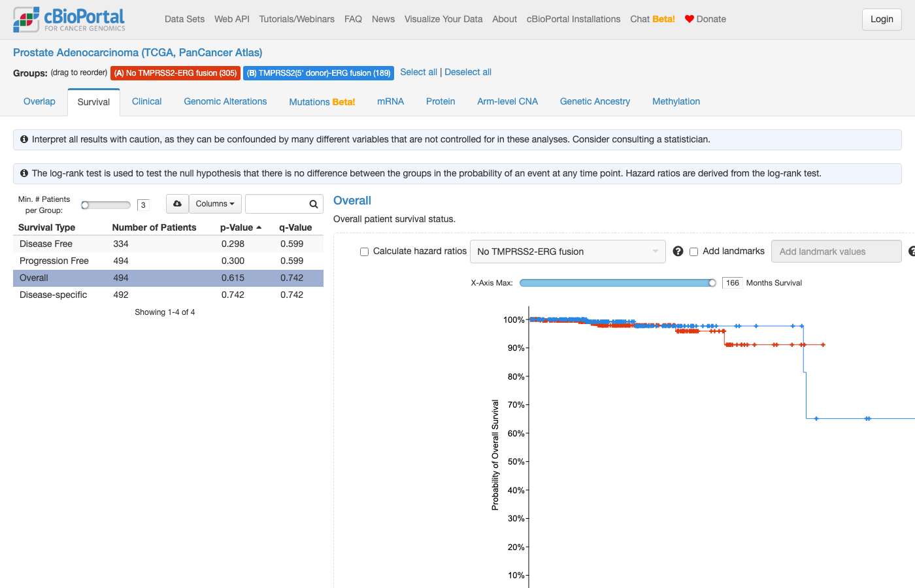Click the X-Axis Max slider handle
This screenshot has height=588, width=915.
712,283
